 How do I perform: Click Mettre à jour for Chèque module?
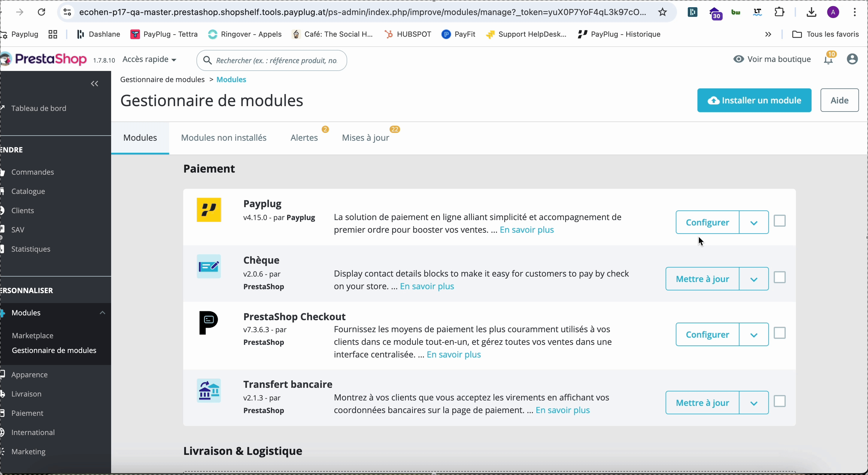[x=702, y=279]
